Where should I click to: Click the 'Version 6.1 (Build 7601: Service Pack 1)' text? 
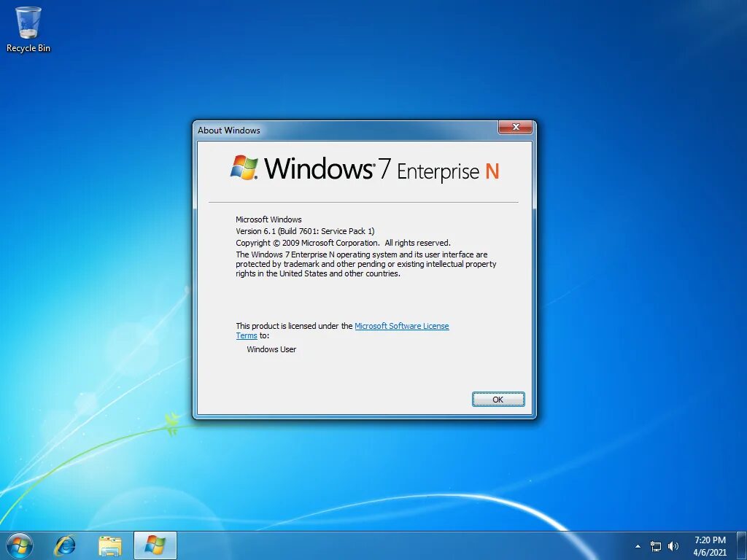(305, 231)
